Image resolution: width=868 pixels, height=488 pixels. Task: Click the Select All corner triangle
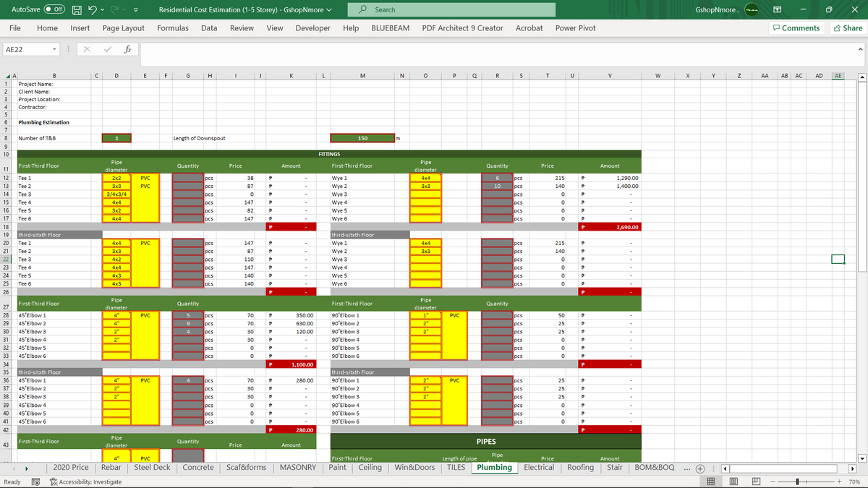(x=7, y=75)
